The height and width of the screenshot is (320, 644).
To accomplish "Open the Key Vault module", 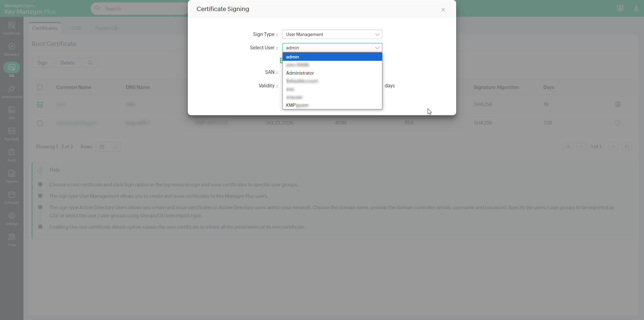I will pyautogui.click(x=12, y=133).
